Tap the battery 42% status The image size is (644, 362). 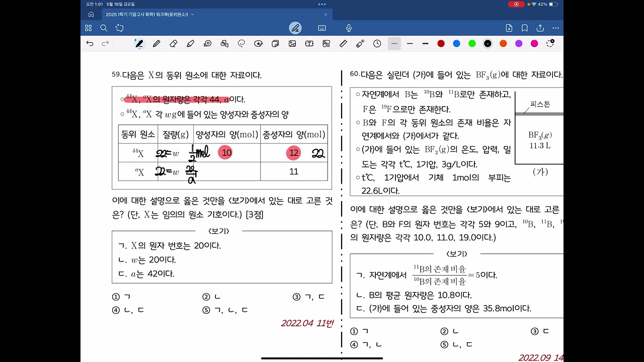click(548, 4)
